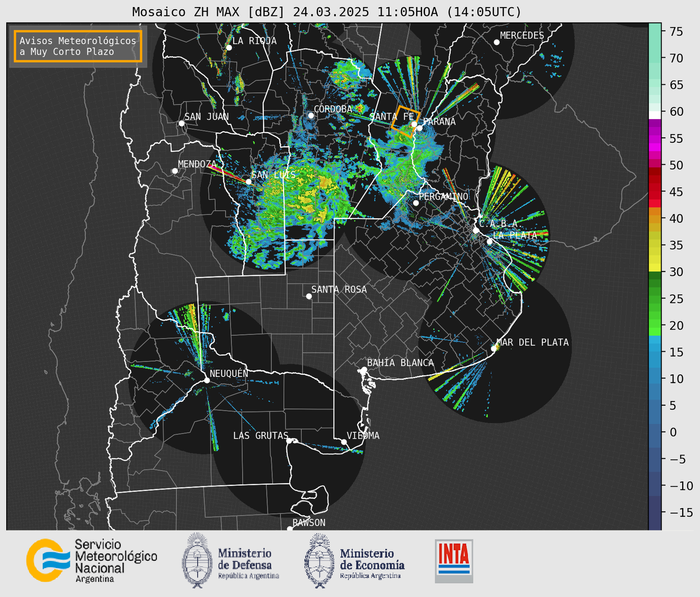700x597 pixels.
Task: Click the BAHÍA BLANCA label text
Action: 400,363
